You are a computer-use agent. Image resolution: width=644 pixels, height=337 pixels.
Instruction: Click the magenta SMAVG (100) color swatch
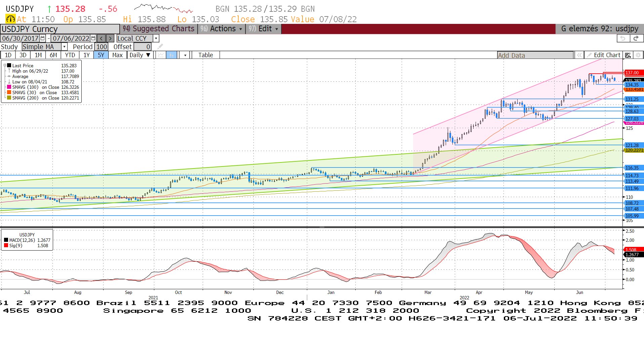9,87
